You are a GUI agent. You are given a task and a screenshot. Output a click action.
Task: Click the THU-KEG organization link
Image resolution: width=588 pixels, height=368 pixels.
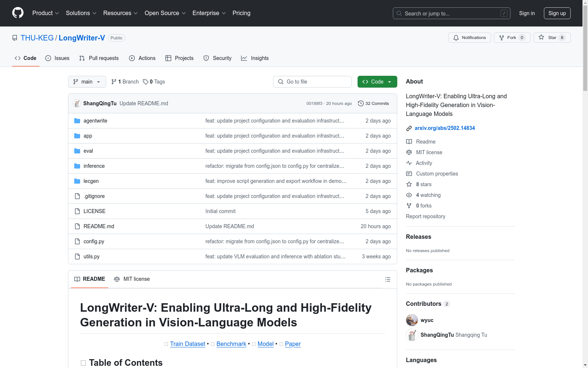(37, 38)
